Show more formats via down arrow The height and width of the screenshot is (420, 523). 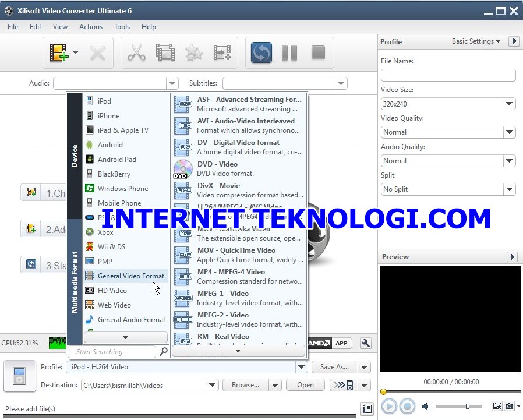(x=238, y=351)
